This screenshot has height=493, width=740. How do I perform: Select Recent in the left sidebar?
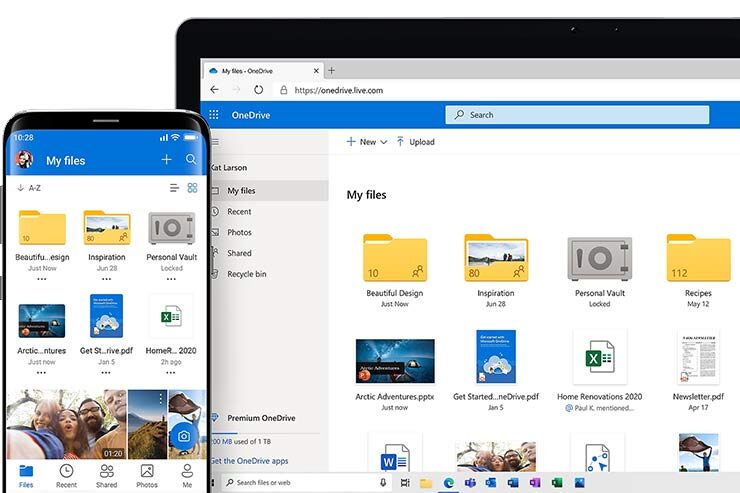[x=239, y=212]
